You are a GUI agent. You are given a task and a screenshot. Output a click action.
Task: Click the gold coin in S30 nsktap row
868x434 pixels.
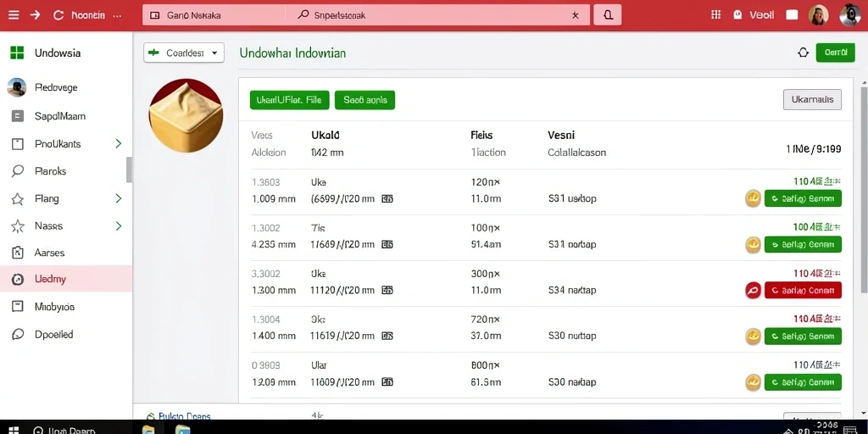tap(753, 382)
